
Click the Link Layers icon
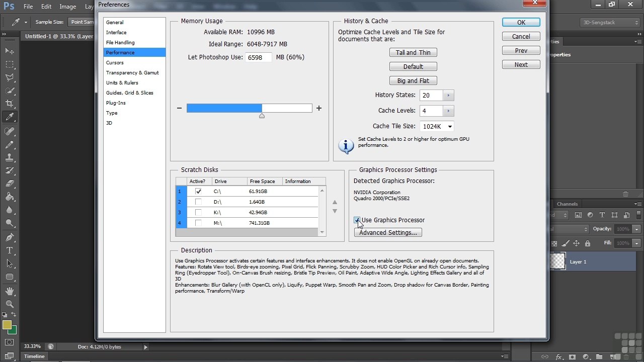tap(545, 357)
